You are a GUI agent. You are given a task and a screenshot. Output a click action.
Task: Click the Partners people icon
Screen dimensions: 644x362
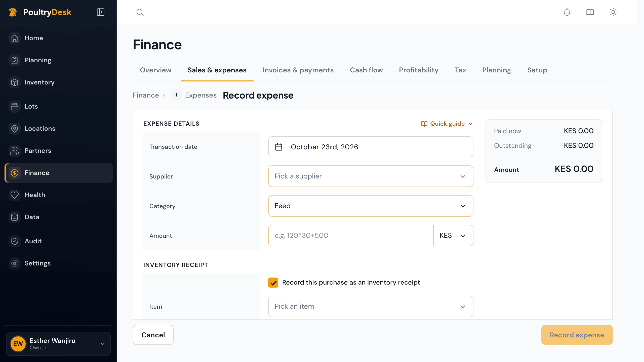[x=15, y=151]
